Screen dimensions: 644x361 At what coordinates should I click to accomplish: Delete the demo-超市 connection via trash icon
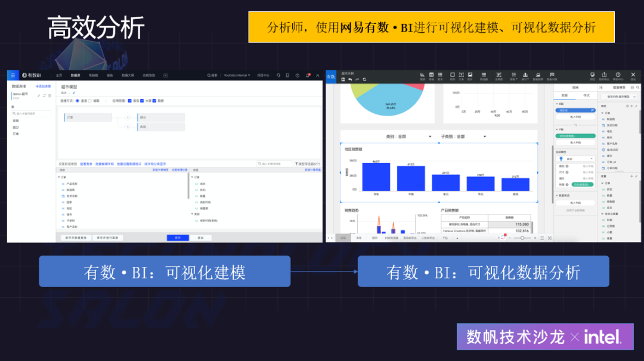(49, 95)
